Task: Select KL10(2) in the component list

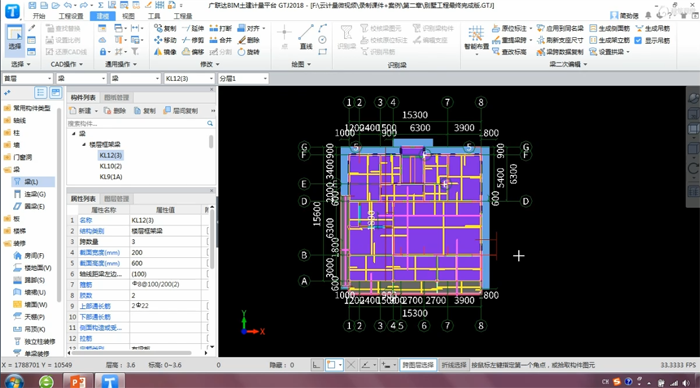Action: 111,166
